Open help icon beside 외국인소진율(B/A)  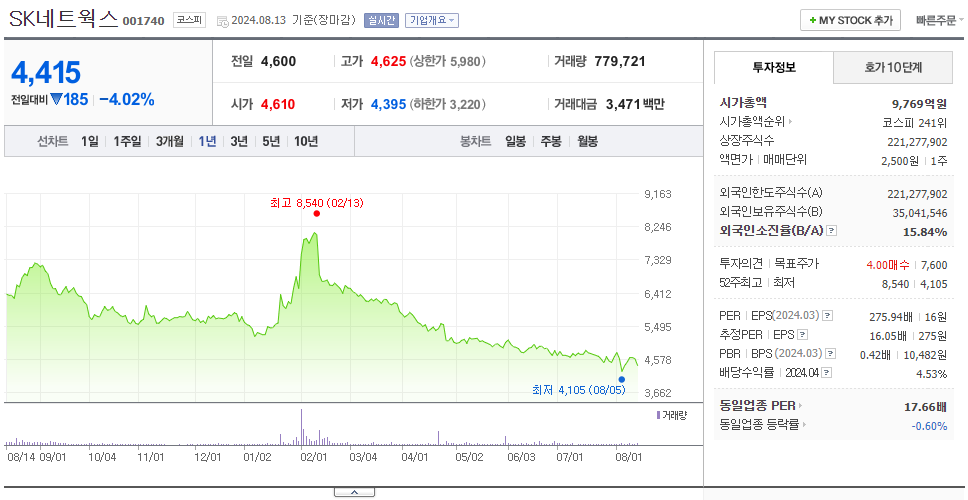(x=832, y=231)
